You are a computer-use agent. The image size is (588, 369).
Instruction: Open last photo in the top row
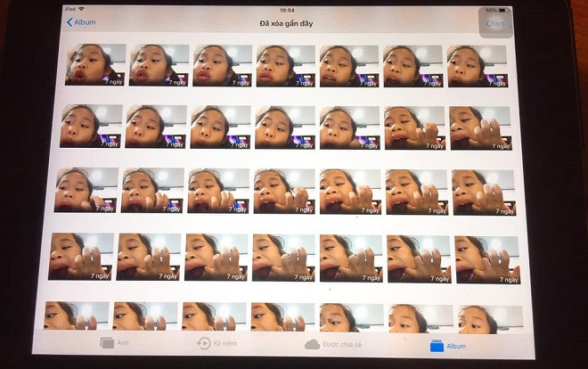(x=477, y=65)
